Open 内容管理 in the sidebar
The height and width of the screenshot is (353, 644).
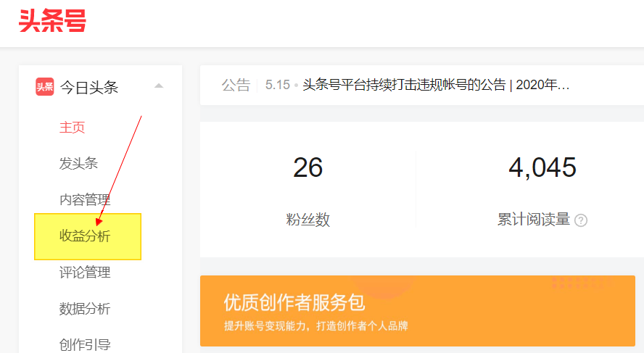[x=85, y=200]
